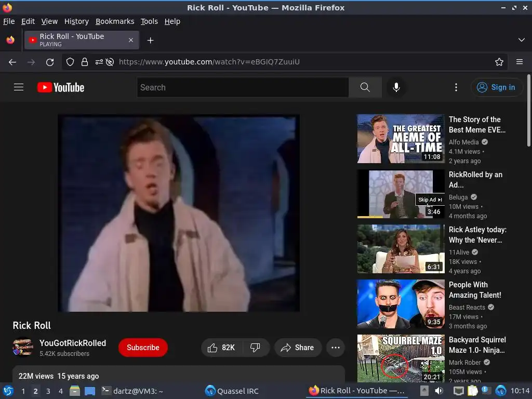
Task: View site security padlock information
Action: [x=85, y=62]
